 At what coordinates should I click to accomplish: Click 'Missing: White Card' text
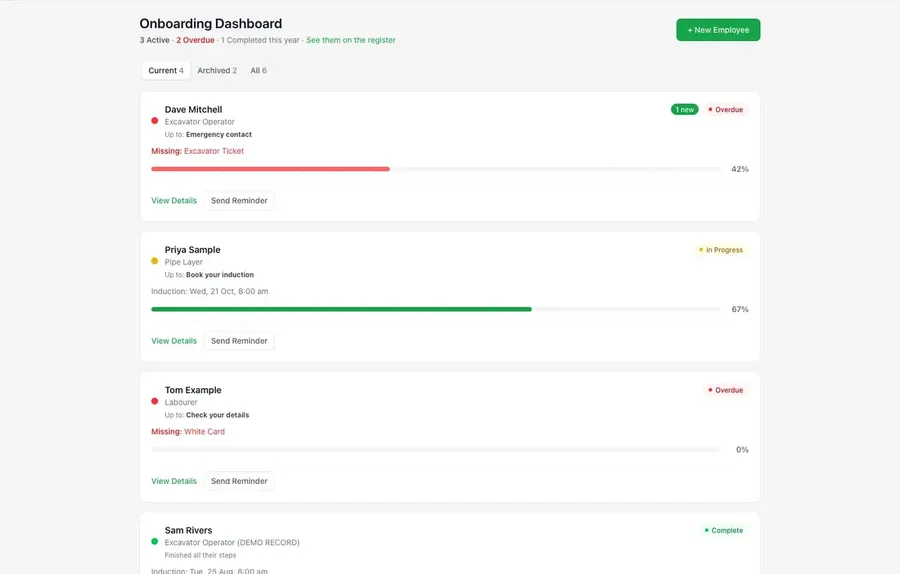(x=188, y=432)
